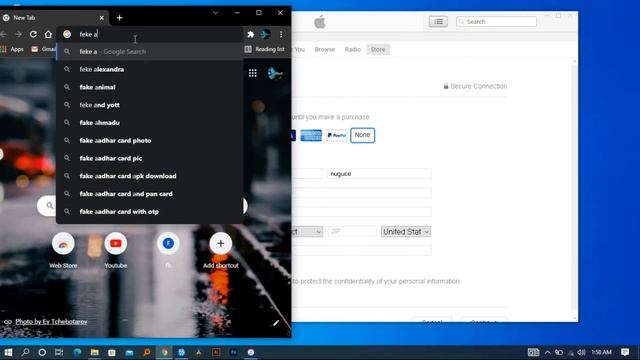Go to Chrome home page

(x=48, y=34)
